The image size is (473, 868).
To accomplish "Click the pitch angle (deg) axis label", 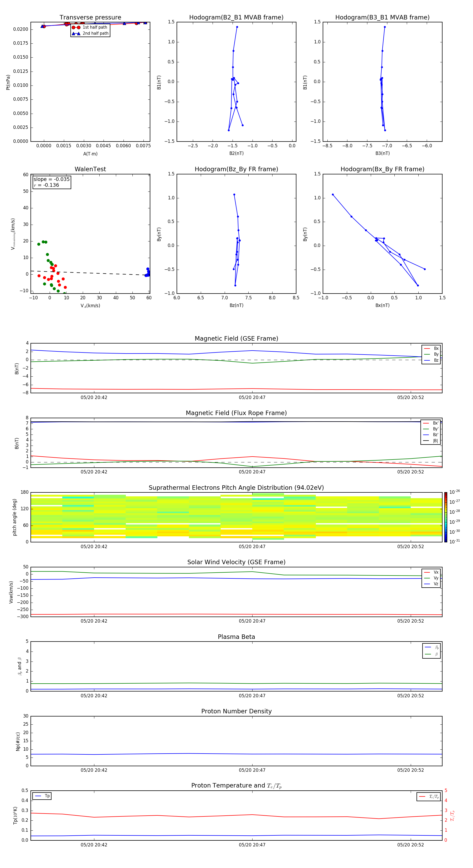I will (x=14, y=517).
